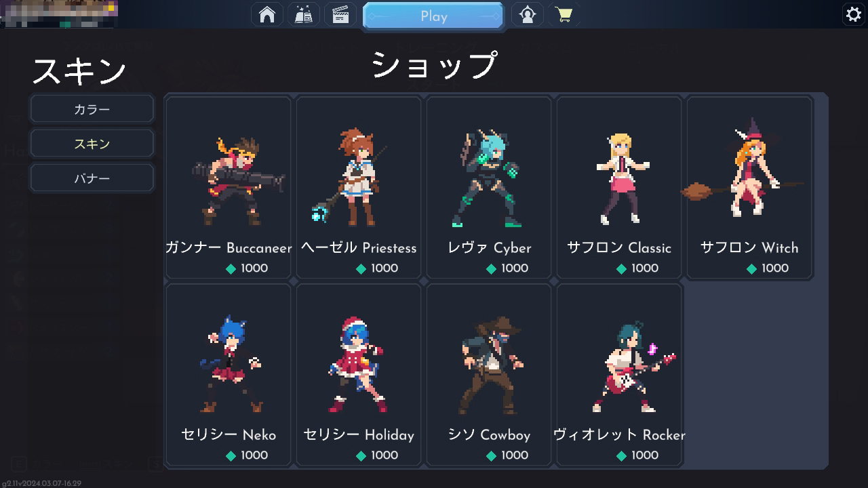Screen dimensions: 868x488
Task: Pick the レヴァ Cyber skin
Action: coord(489,187)
